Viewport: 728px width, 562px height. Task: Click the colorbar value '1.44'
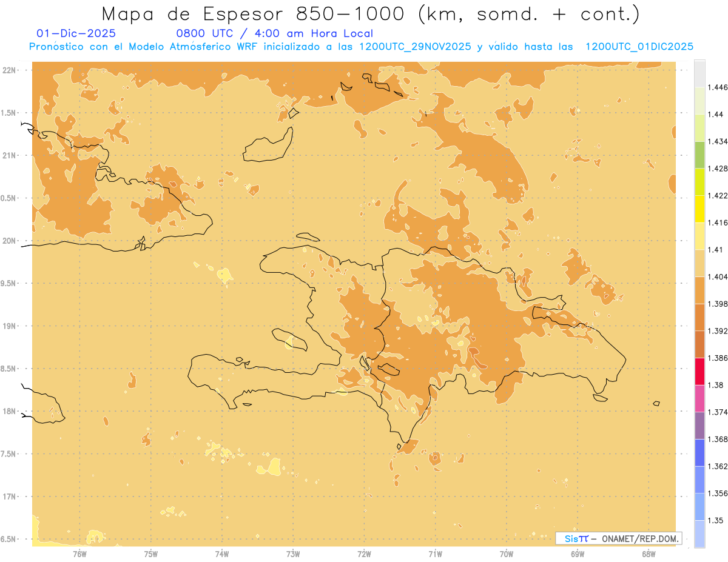click(716, 115)
